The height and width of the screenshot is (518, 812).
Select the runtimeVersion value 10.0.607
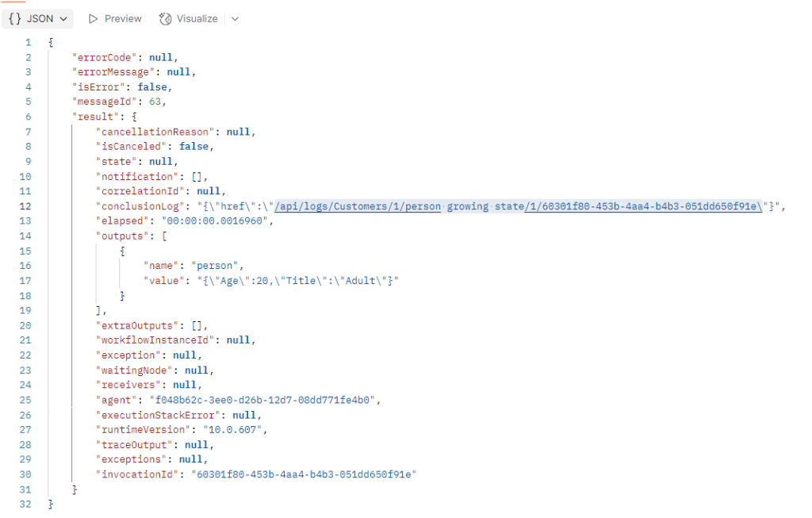tap(232, 430)
